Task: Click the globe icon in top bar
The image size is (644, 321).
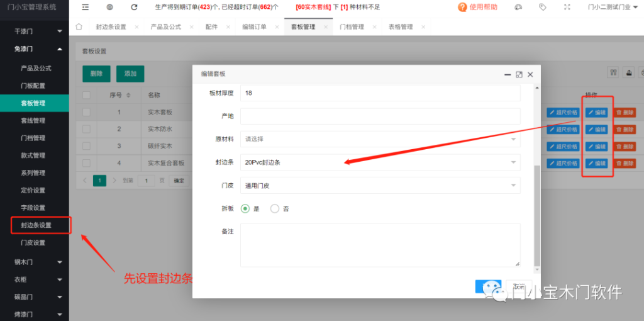Action: click(x=110, y=7)
